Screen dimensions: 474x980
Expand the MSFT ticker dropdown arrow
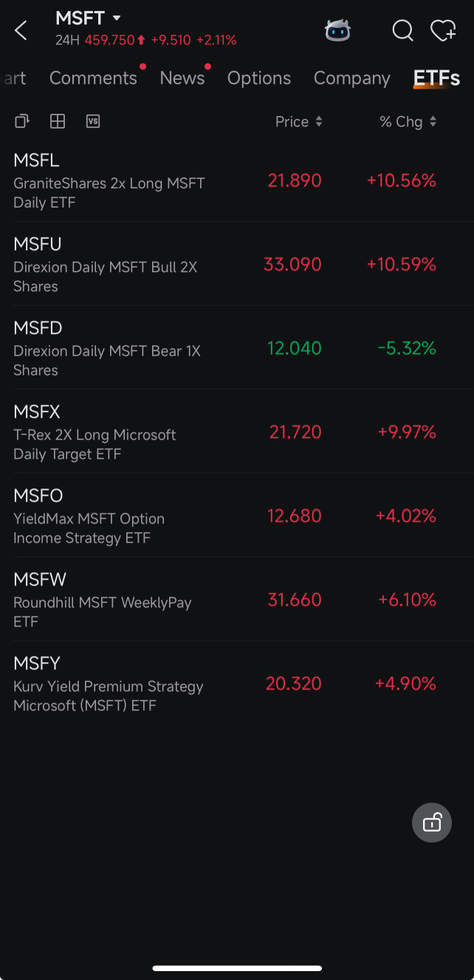(x=117, y=18)
